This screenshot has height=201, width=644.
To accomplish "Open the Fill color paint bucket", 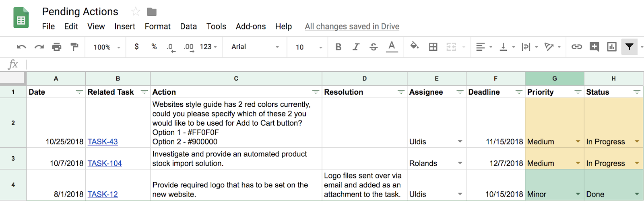I will tap(414, 46).
